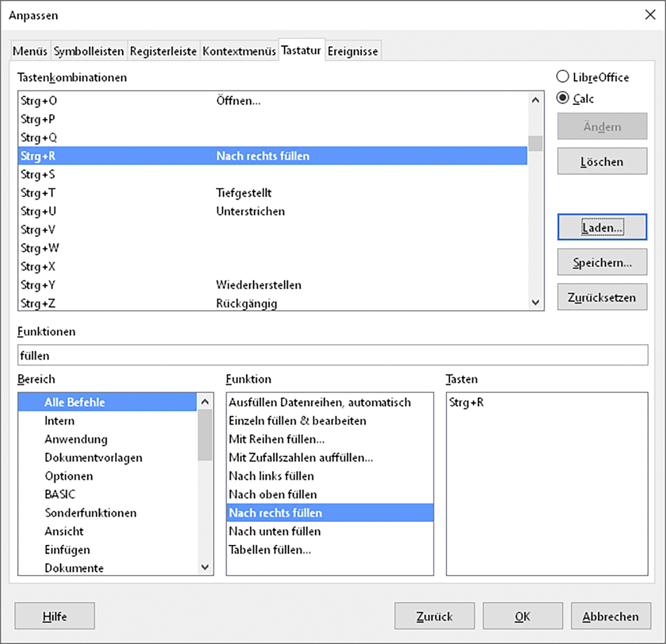Select the Strg+T Tiefgestellt row

pos(273,193)
